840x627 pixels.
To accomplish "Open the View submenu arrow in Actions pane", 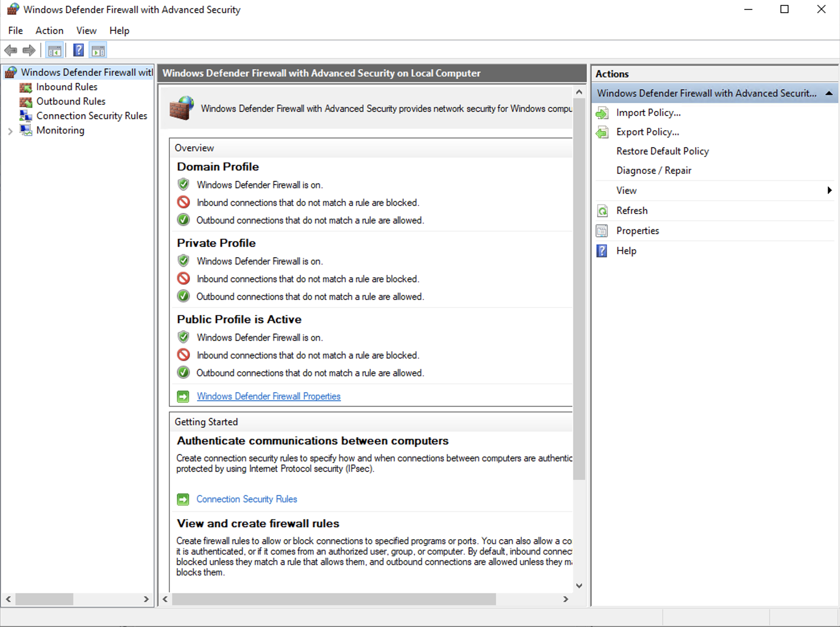I will pyautogui.click(x=830, y=190).
